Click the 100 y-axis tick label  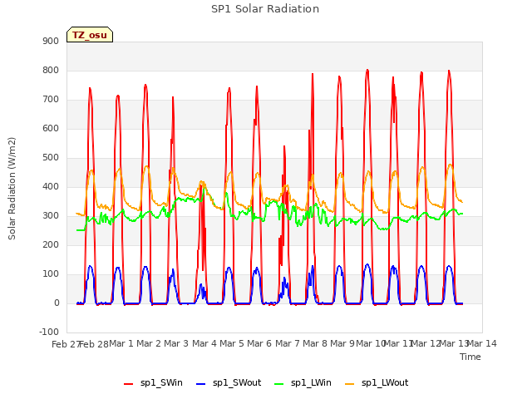pos(51,273)
